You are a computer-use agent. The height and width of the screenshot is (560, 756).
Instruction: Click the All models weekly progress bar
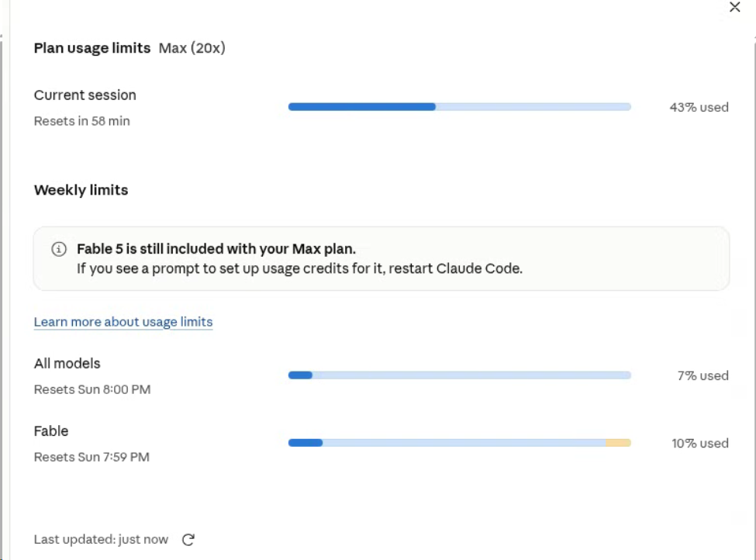460,375
